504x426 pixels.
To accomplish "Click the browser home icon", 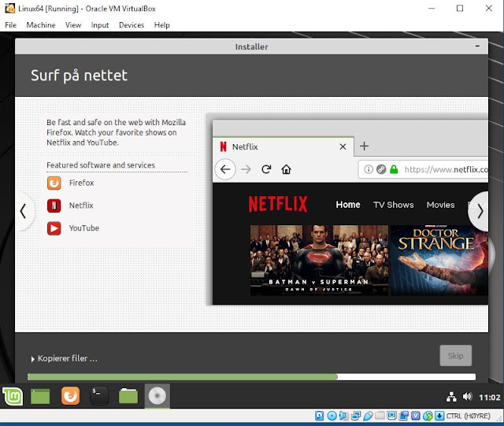I will coord(286,169).
